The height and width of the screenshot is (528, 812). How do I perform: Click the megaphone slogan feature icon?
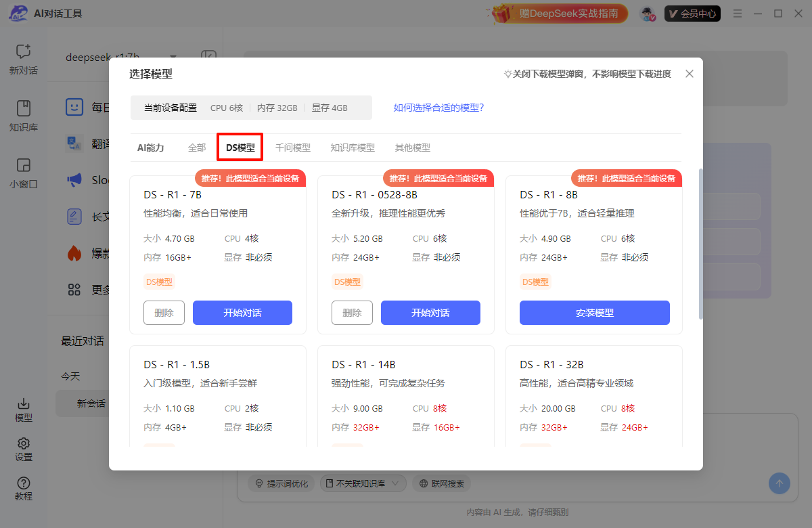point(74,180)
